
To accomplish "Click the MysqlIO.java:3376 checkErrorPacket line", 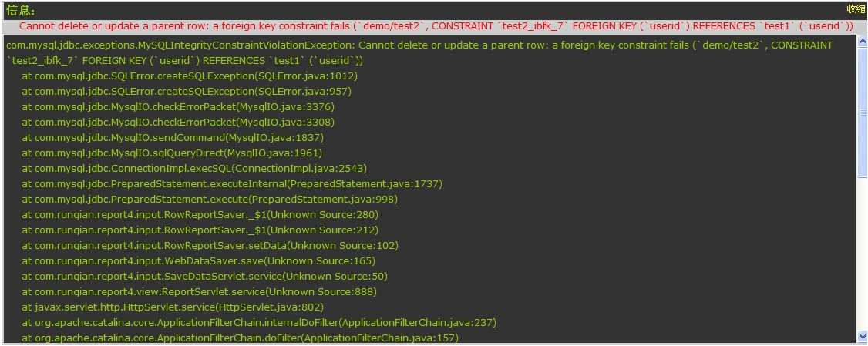I will pos(178,107).
